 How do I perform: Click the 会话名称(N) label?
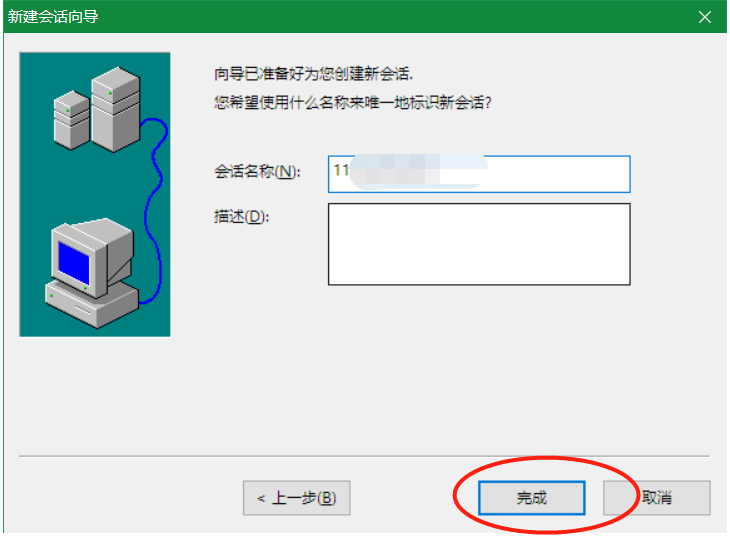point(257,171)
